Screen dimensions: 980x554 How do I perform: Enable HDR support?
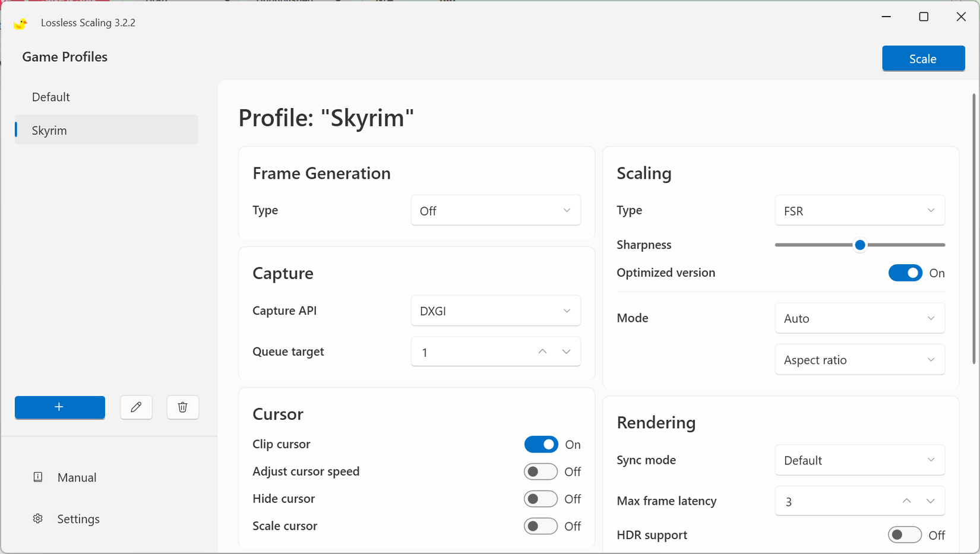coord(905,534)
